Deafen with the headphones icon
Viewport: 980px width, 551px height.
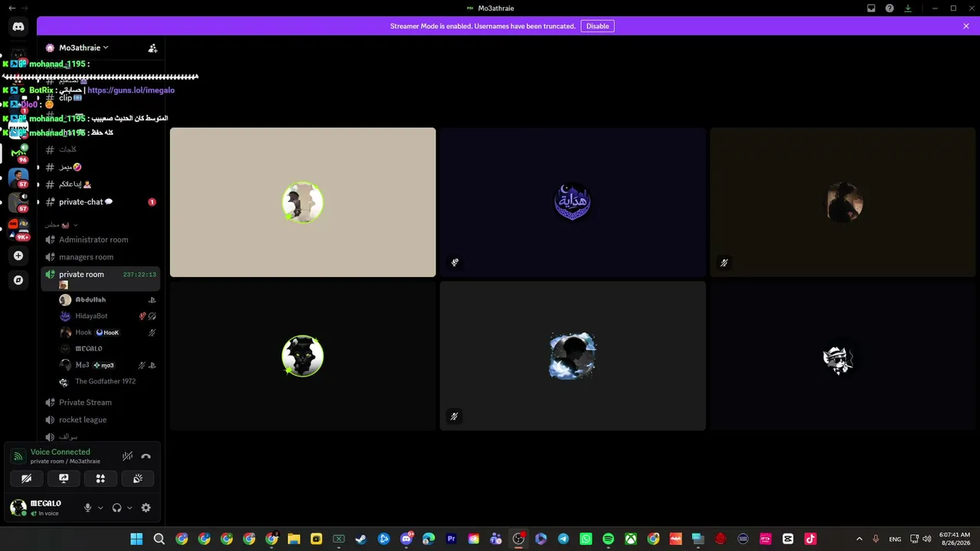pyautogui.click(x=116, y=507)
